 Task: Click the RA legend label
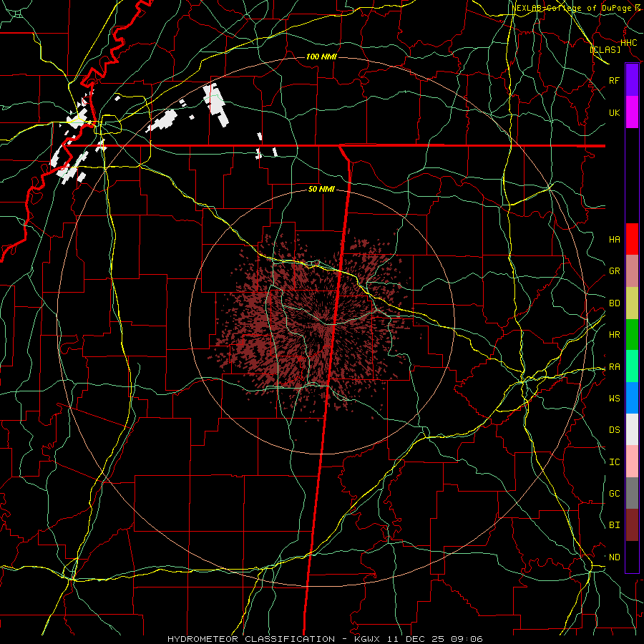614,367
